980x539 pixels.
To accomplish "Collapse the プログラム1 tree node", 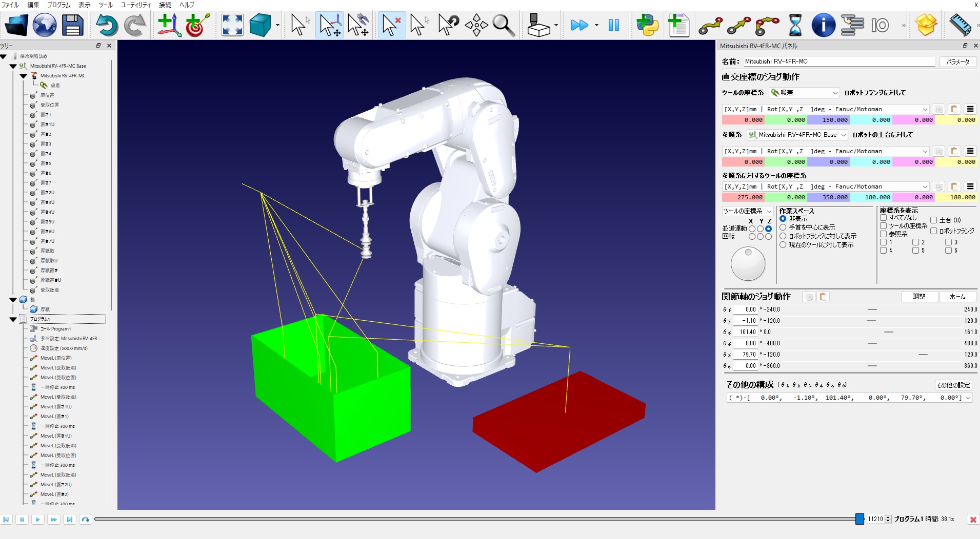I will (x=13, y=319).
